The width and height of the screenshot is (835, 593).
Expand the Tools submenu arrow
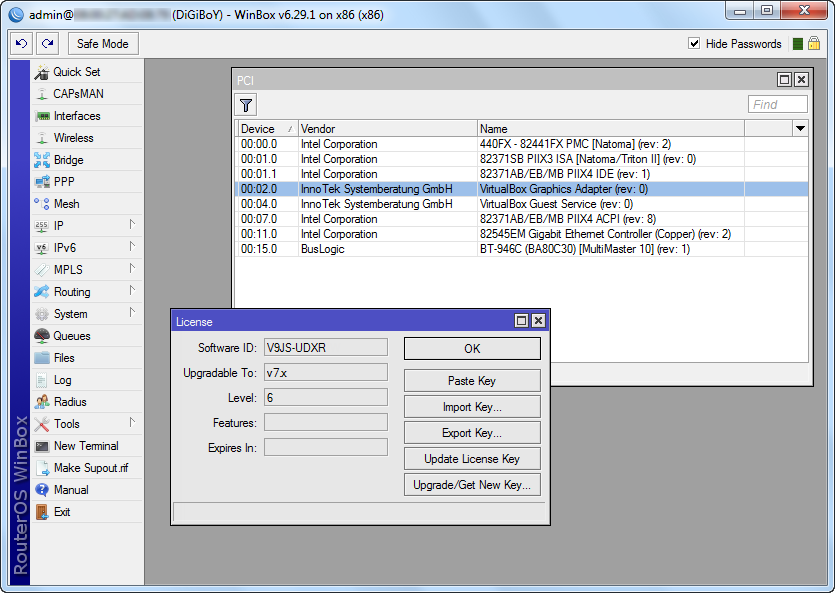[132, 423]
